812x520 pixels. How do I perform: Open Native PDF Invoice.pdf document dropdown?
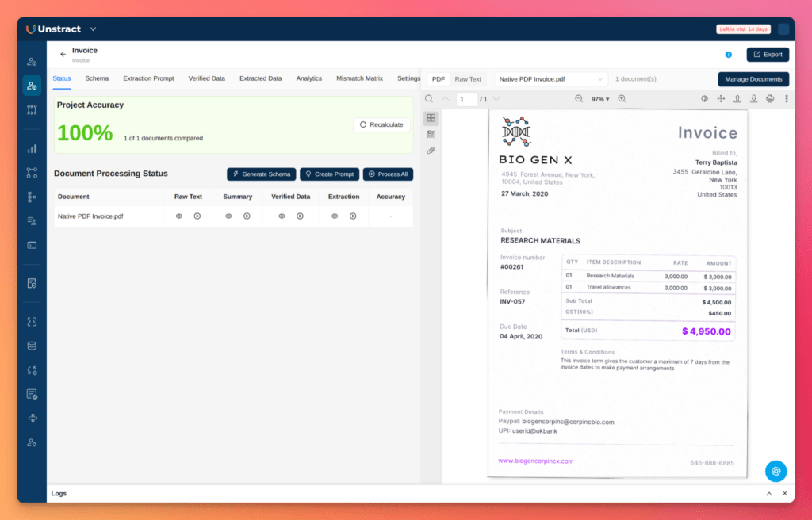pyautogui.click(x=551, y=79)
